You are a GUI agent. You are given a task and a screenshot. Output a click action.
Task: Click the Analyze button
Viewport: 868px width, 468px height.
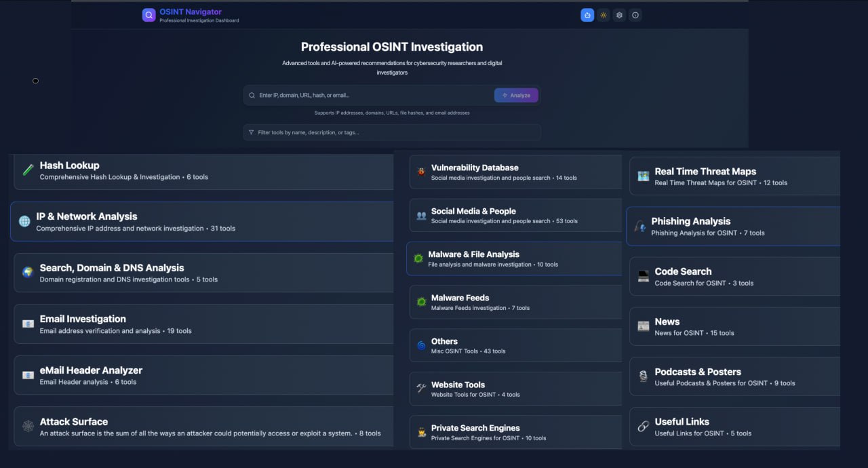pos(516,96)
